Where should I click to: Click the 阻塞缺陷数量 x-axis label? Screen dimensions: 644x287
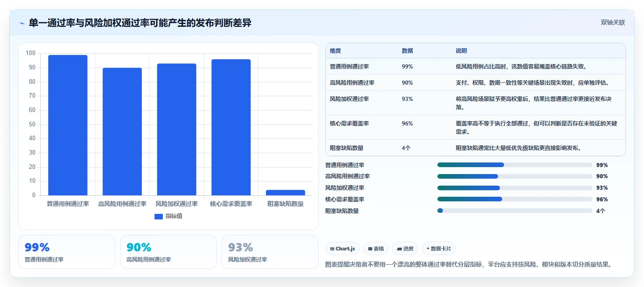pos(285,204)
